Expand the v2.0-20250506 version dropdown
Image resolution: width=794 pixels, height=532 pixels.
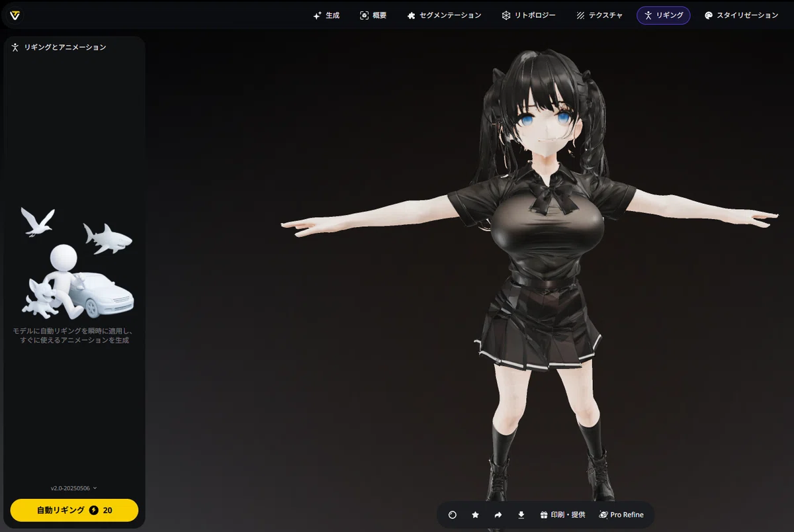click(x=74, y=488)
